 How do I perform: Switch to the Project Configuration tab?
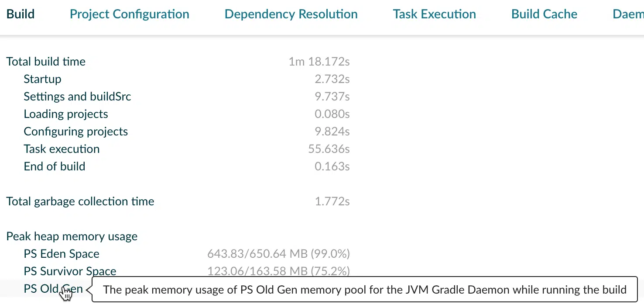pos(130,14)
